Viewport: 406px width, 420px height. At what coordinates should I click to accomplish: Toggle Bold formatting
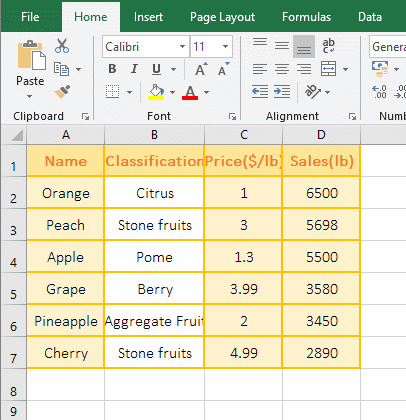pyautogui.click(x=112, y=69)
